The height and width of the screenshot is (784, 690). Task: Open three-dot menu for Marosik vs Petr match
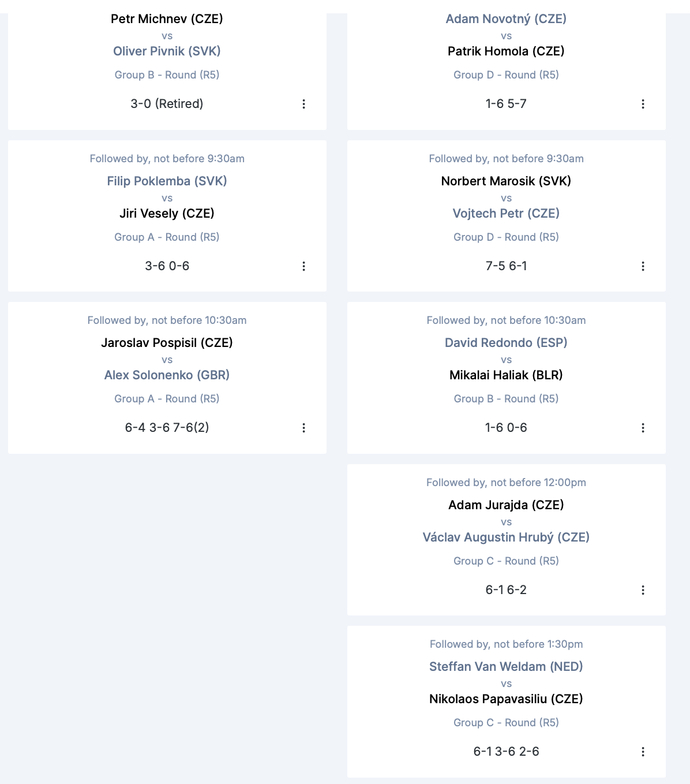(643, 266)
